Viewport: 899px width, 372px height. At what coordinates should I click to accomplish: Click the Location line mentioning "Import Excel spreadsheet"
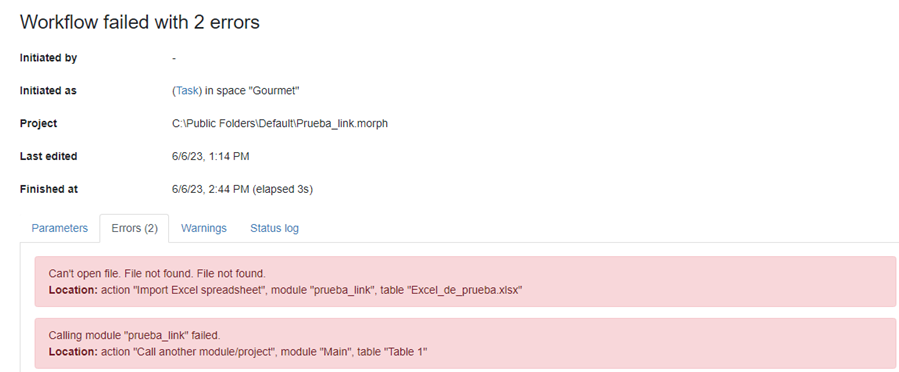(x=285, y=290)
